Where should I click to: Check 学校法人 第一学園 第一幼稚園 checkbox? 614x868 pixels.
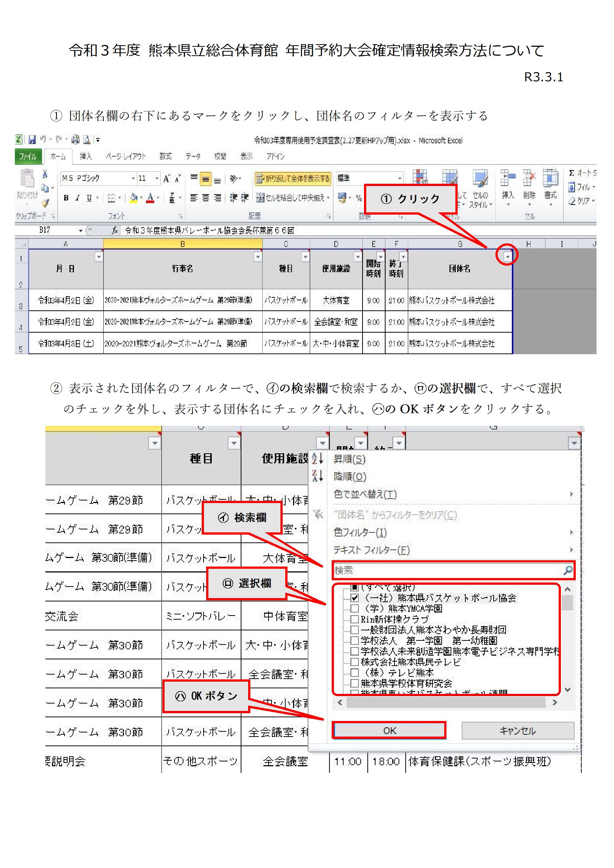354,640
